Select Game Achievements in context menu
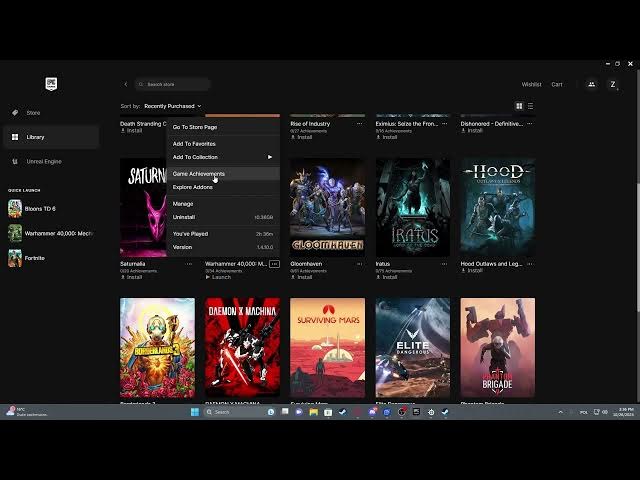This screenshot has width=640, height=480. [223, 174]
